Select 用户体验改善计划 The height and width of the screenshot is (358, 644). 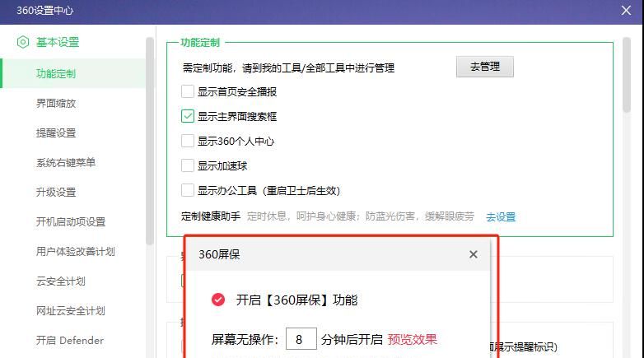tap(76, 251)
